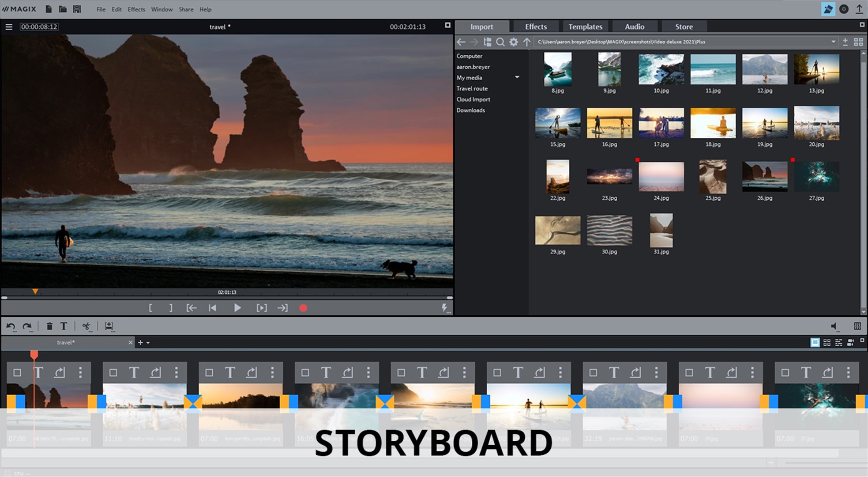Navigate forward in media browser
Screen dimensions: 868x477
click(x=474, y=42)
